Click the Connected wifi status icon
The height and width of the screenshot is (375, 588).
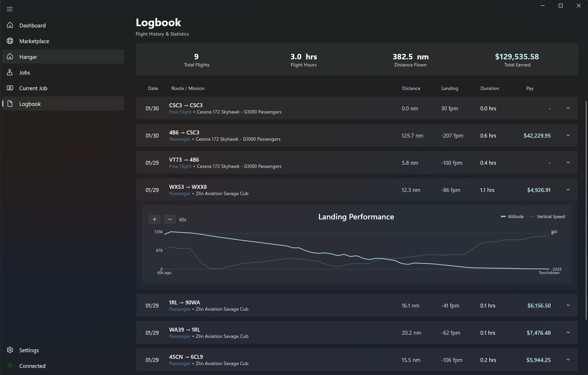coord(10,366)
